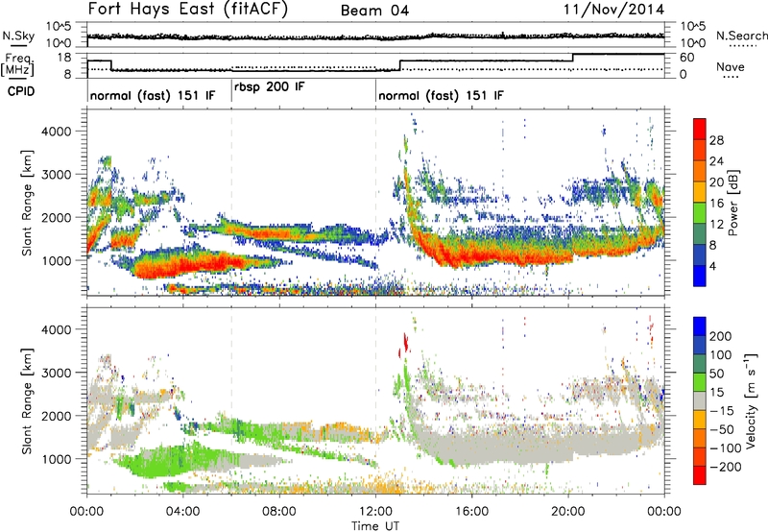Select power colorbar tick label '8'

[712, 245]
